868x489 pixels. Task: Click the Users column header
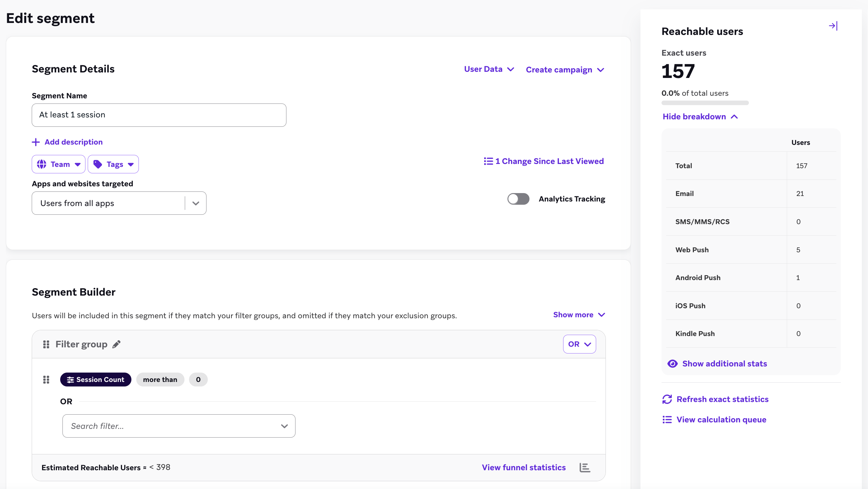pyautogui.click(x=801, y=142)
